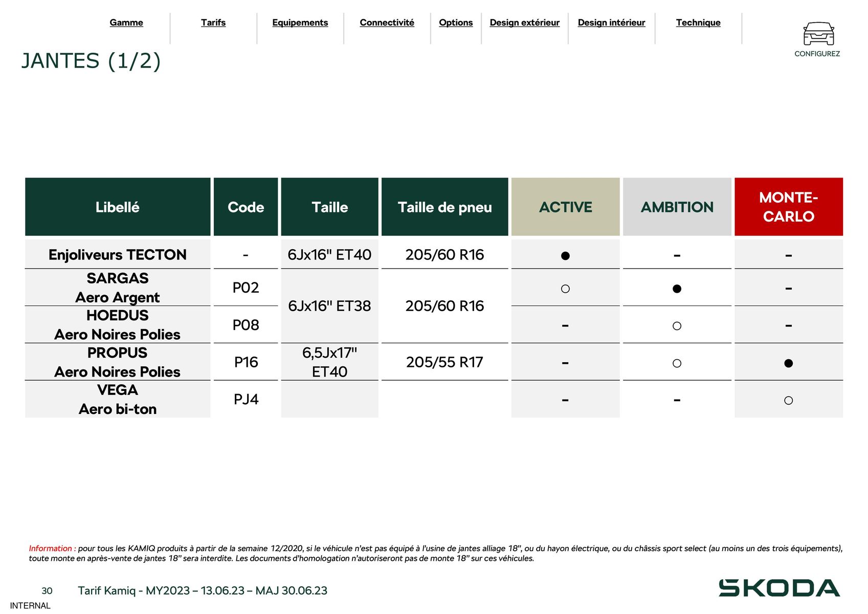Click the Enjoliveurs TECTON row label
This screenshot has width=868, height=614.
118,254
